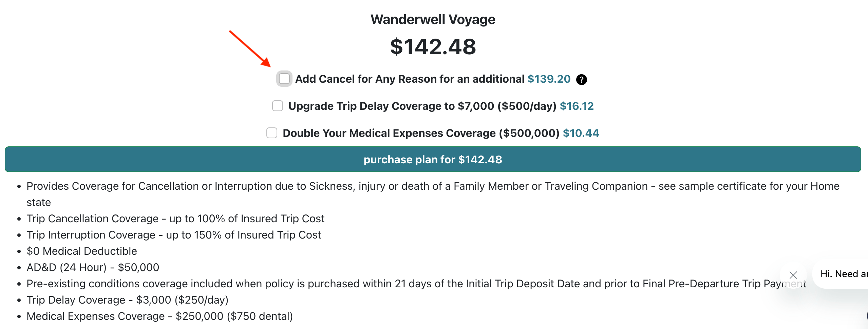The image size is (868, 329).
Task: Click purchase plan for $142.48
Action: (x=433, y=159)
